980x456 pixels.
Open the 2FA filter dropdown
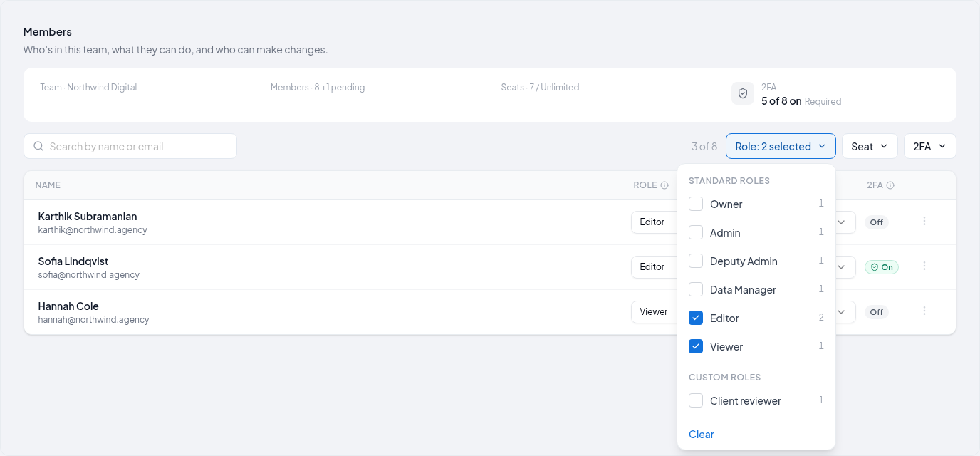click(929, 146)
